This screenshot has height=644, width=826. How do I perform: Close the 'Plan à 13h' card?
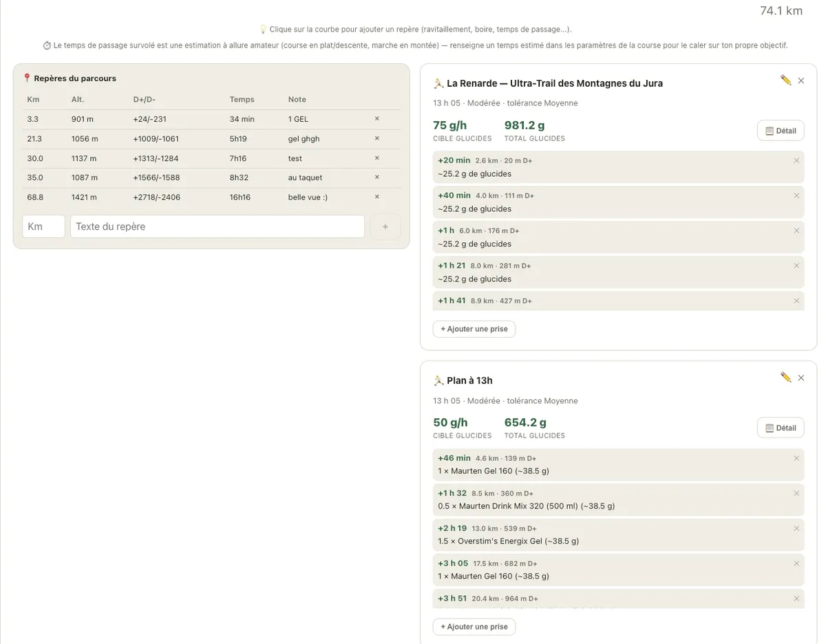(801, 378)
